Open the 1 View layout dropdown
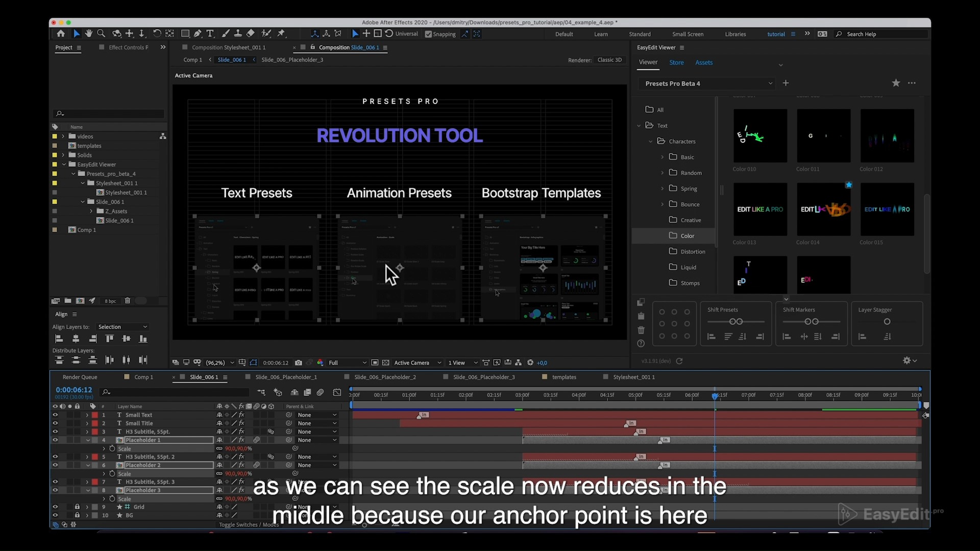The image size is (980, 551). click(462, 363)
